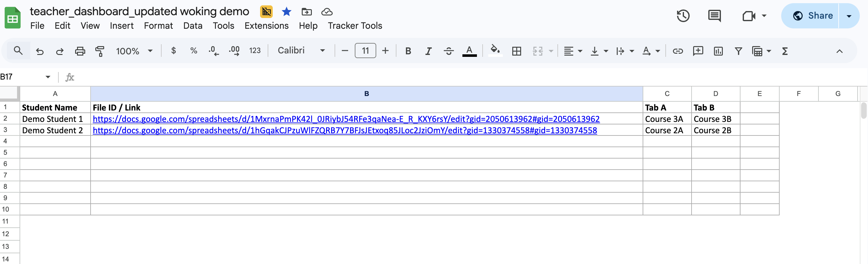868x264 pixels.
Task: Open filter views table dropdown
Action: 762,51
